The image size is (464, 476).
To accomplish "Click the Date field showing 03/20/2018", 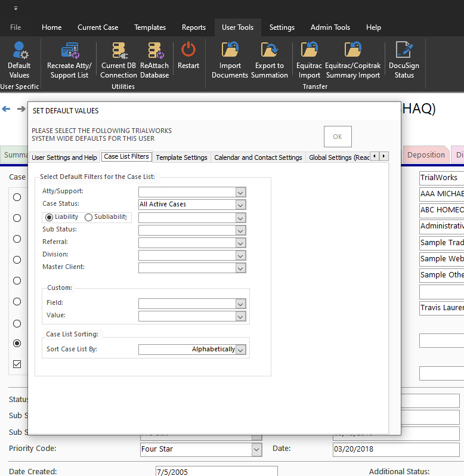I will 396,449.
